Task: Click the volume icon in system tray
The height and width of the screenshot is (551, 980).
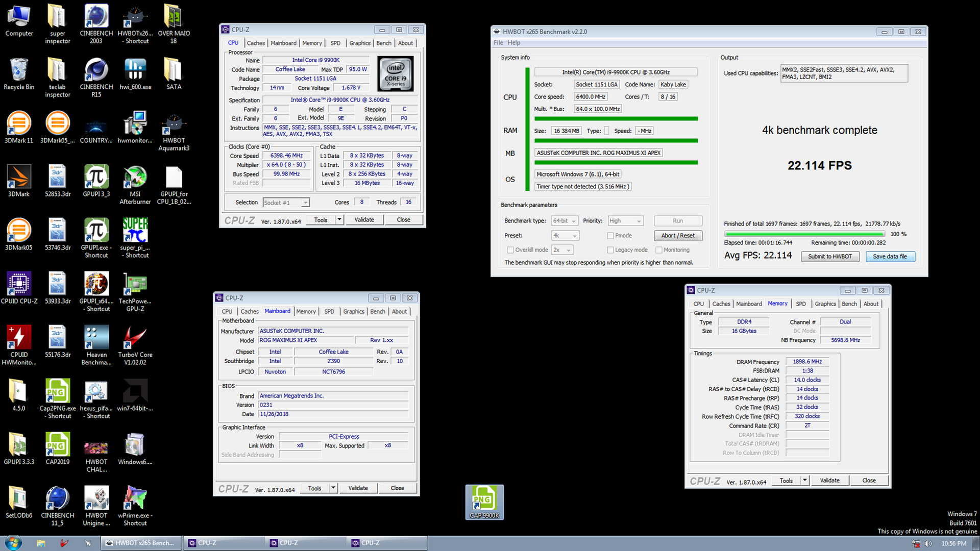Action: point(927,543)
